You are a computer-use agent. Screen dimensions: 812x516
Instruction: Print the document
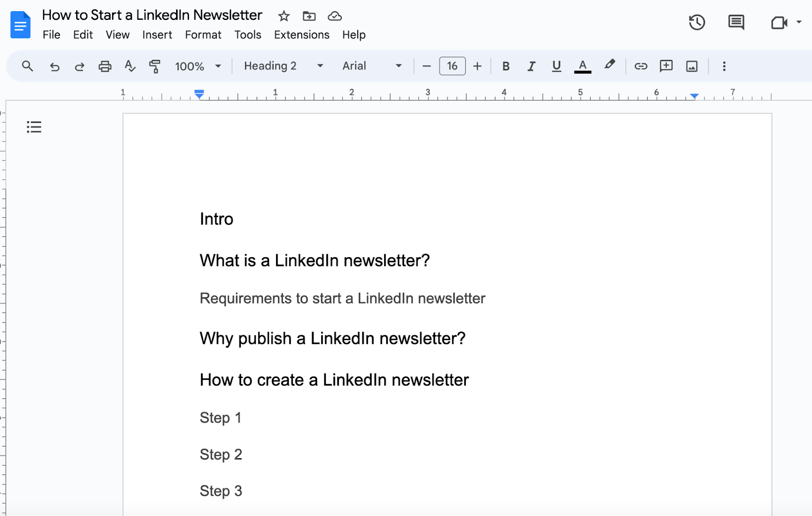[105, 66]
